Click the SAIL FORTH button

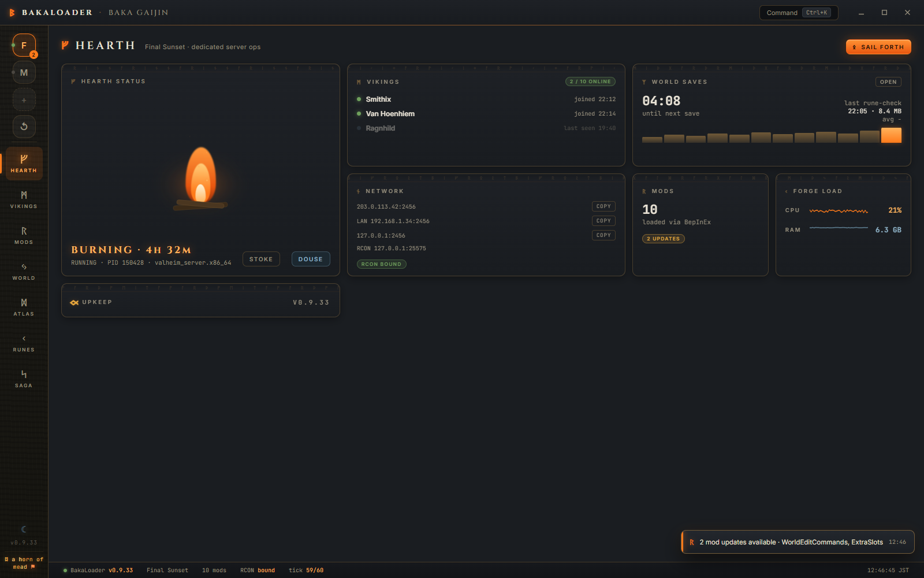click(878, 47)
